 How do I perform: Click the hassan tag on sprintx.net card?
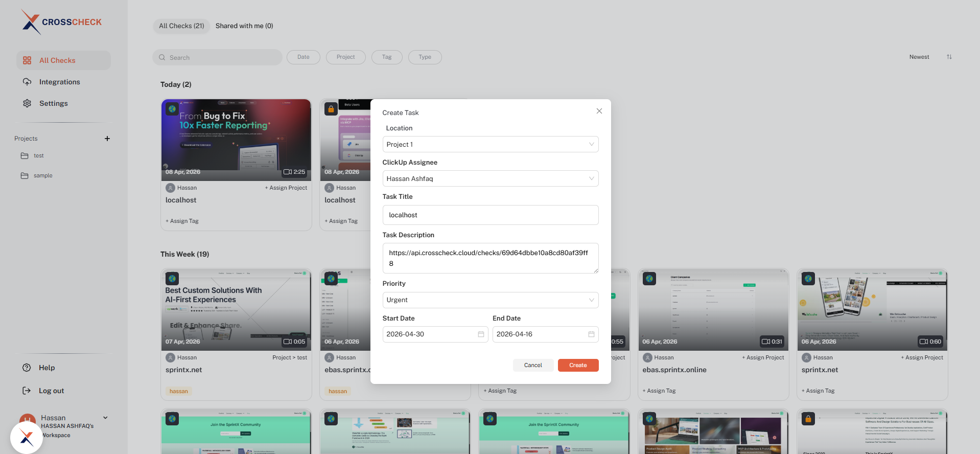[x=179, y=391]
